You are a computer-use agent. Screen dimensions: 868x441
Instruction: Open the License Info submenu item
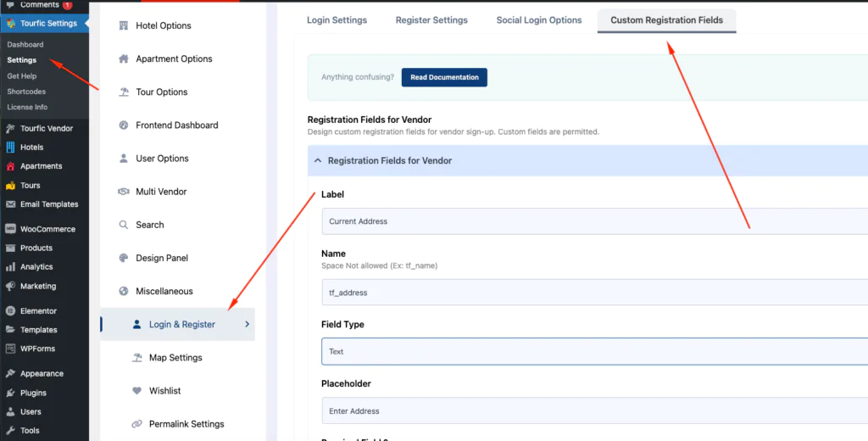[x=27, y=107]
